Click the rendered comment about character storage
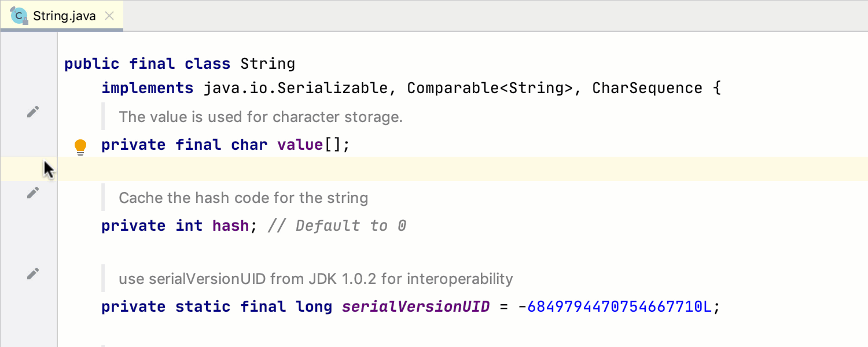Viewport: 868px width, 347px height. tap(260, 117)
